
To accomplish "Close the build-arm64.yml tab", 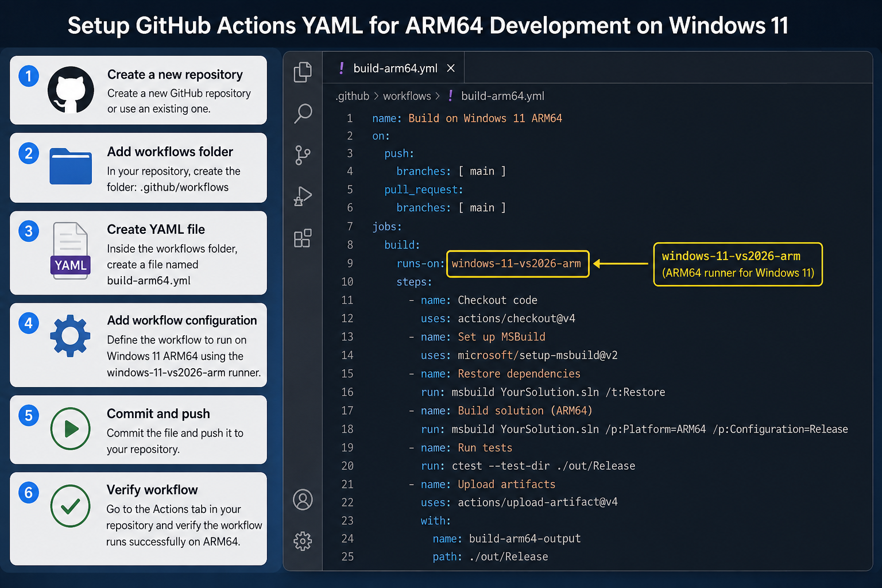I will click(451, 68).
